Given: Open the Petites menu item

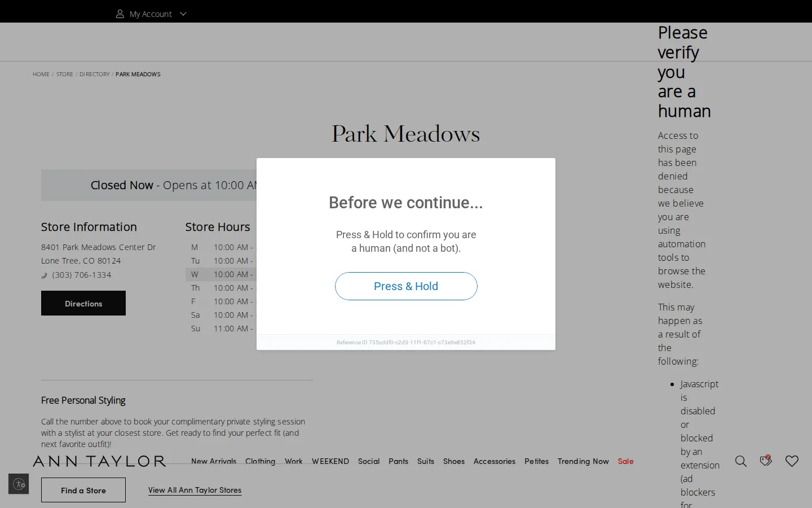Looking at the screenshot, I should (537, 461).
